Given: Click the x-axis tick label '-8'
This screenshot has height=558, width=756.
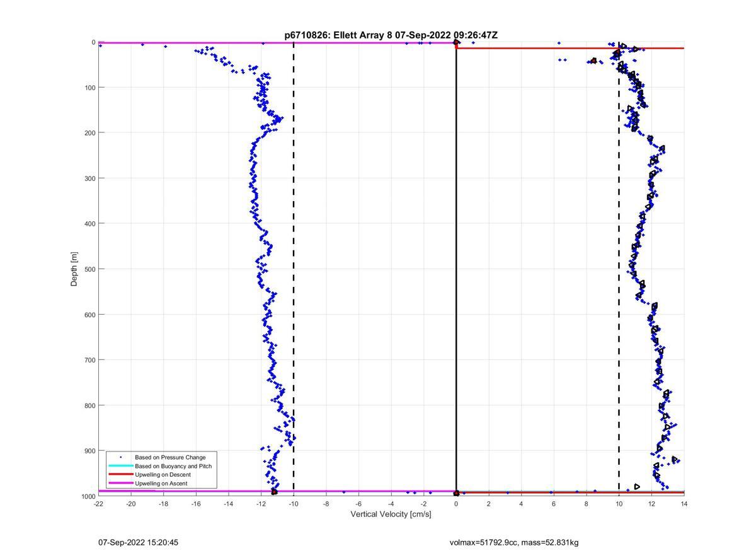Looking at the screenshot, I should coord(326,504).
